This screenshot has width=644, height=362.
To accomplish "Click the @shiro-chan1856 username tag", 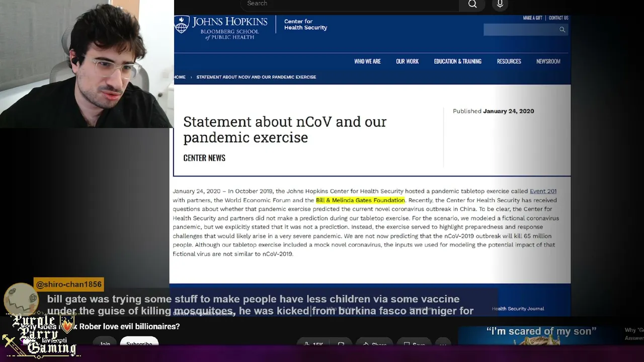I will pyautogui.click(x=69, y=285).
